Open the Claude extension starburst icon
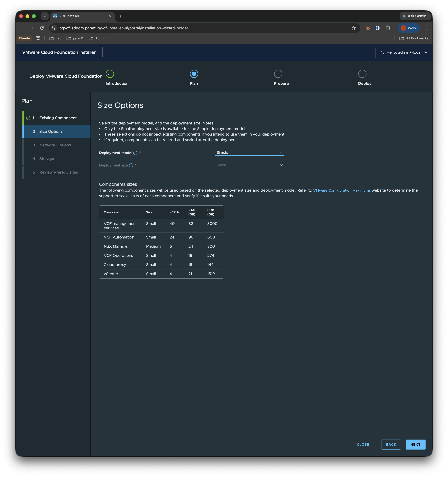The image size is (448, 477). click(x=367, y=28)
